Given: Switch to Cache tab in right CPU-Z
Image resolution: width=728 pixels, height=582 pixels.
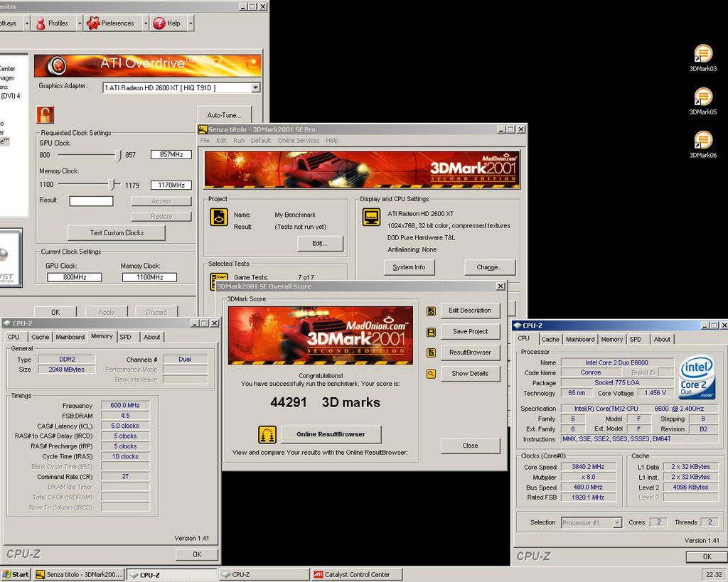Looking at the screenshot, I should (x=550, y=339).
